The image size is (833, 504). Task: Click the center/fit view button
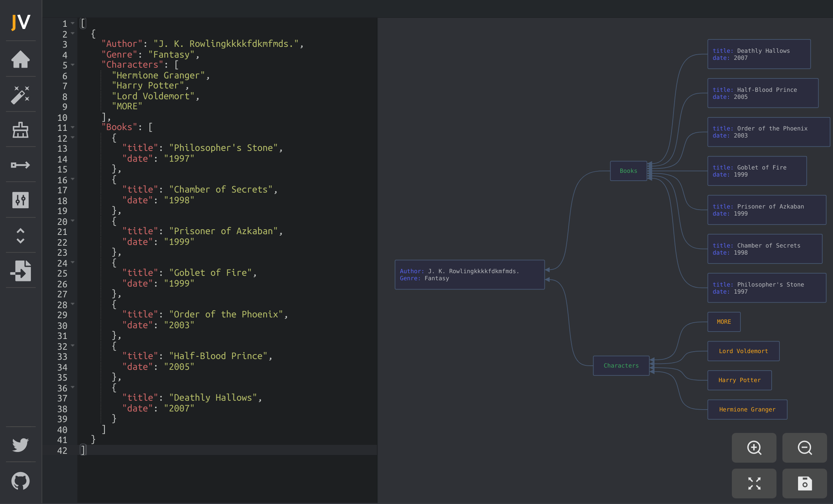tap(754, 483)
